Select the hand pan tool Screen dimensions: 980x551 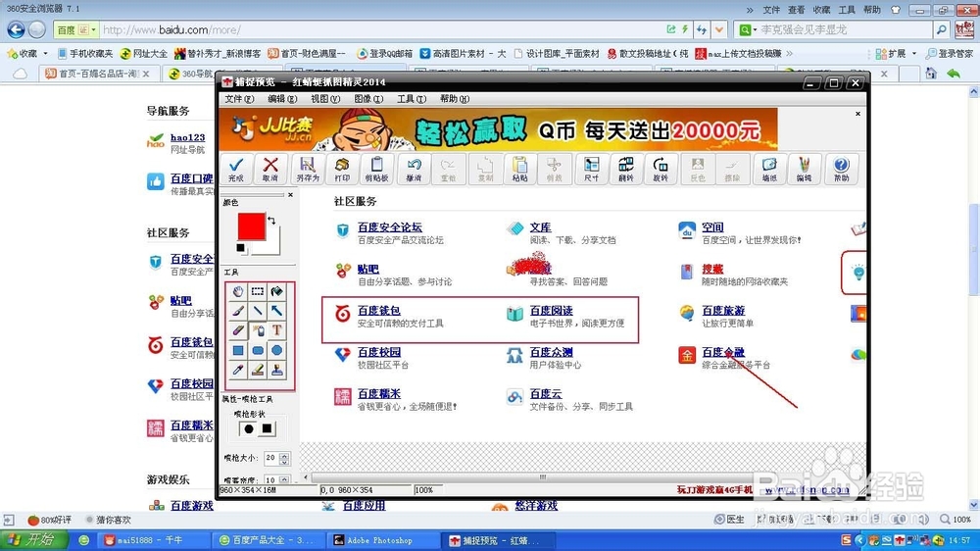[238, 291]
